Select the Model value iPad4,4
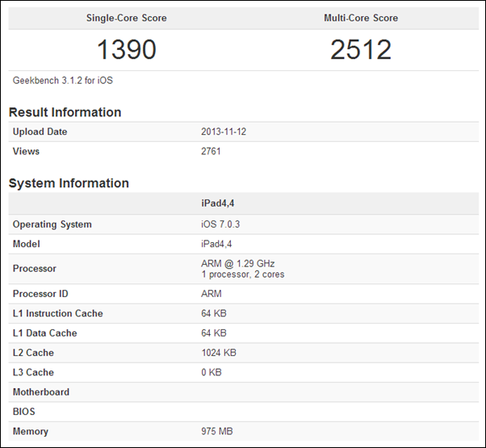Screen dimensions: 486x448 (x=216, y=244)
